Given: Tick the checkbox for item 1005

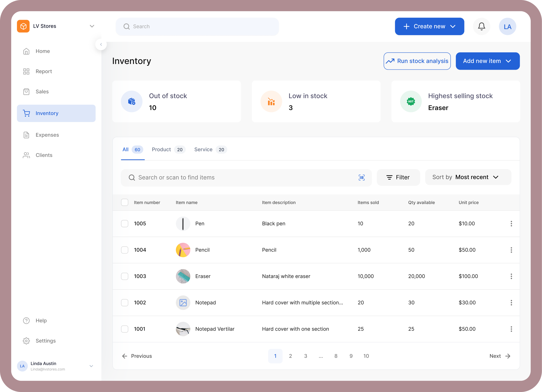Looking at the screenshot, I should 124,224.
